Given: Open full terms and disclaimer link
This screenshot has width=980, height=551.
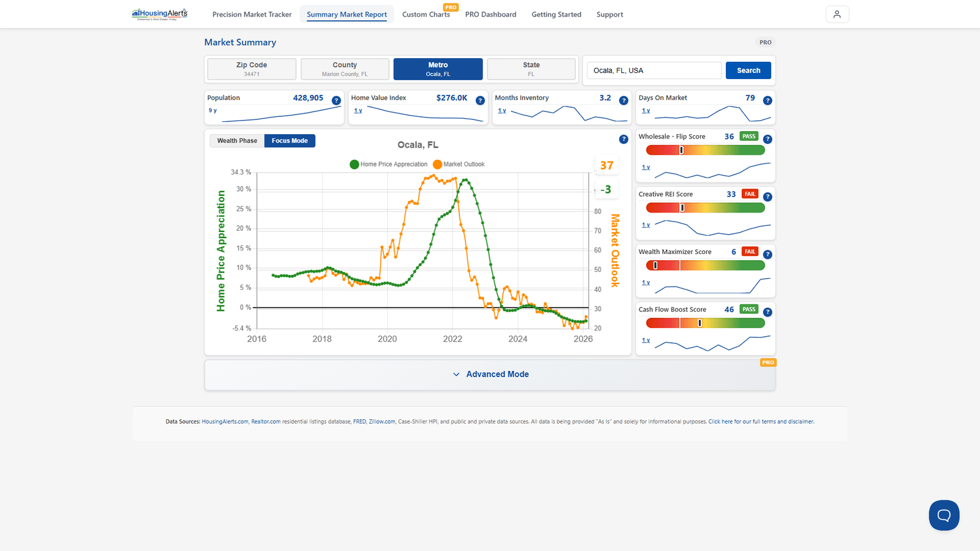Looking at the screenshot, I should coord(761,422).
